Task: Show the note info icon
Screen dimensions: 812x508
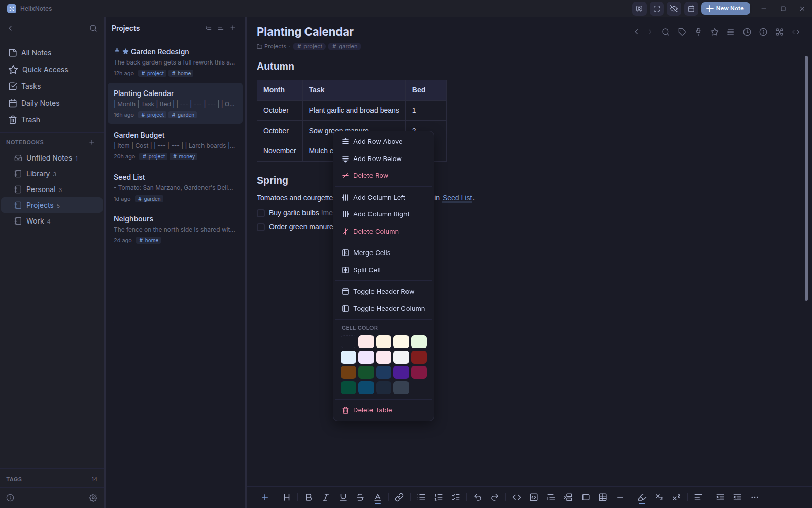Action: 763,32
